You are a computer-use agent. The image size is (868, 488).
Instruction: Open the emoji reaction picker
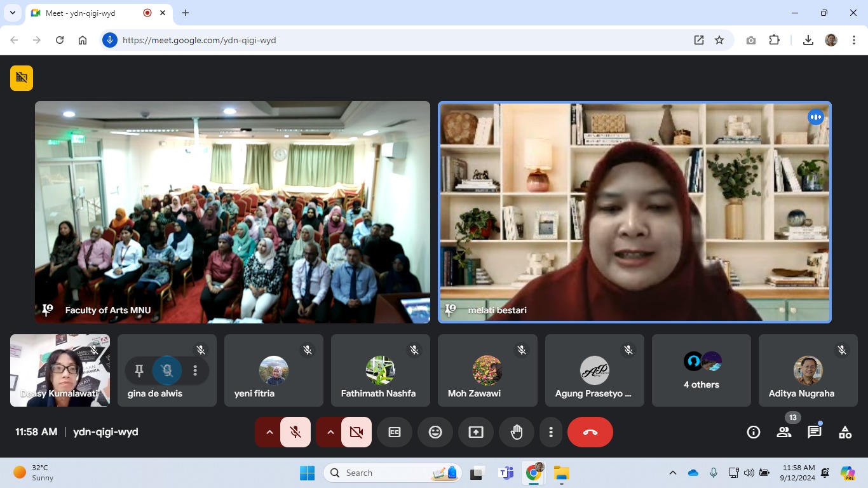tap(435, 432)
